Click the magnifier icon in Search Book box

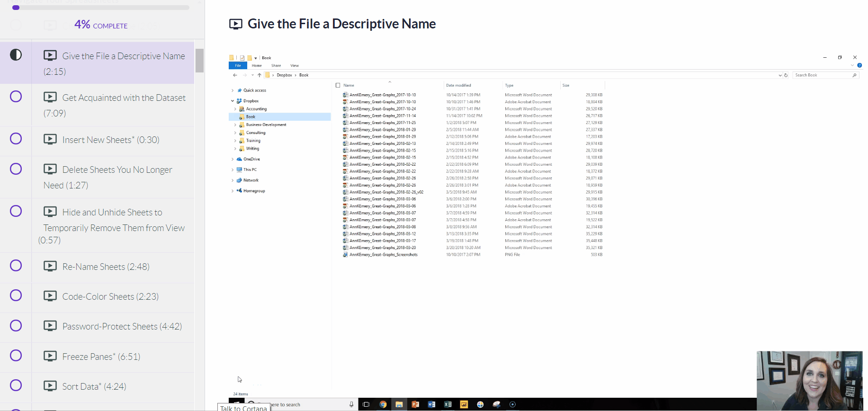pos(854,75)
